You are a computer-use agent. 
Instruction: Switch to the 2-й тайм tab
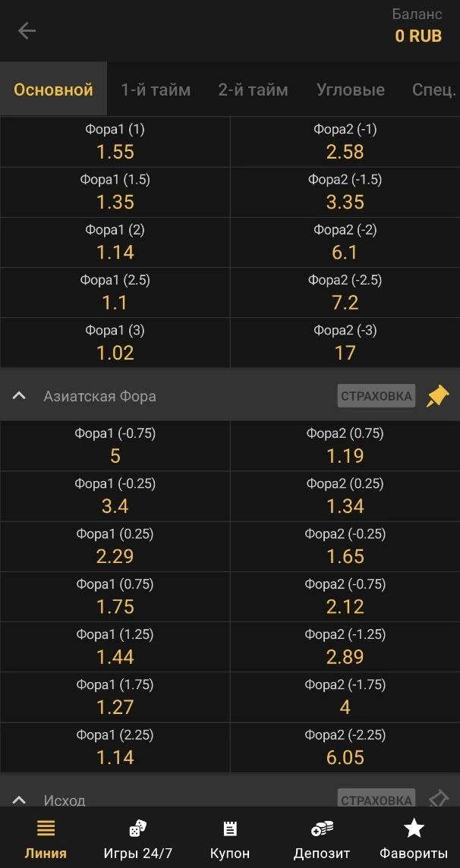253,90
